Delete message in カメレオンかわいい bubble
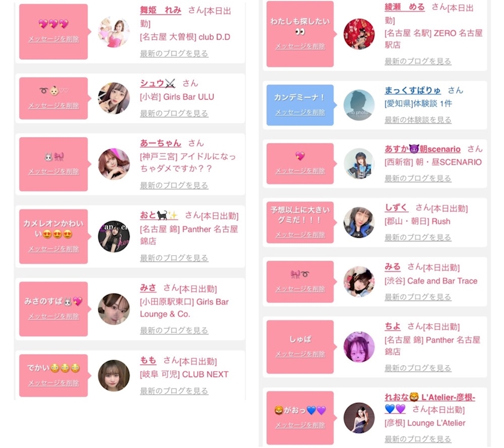 [53, 249]
